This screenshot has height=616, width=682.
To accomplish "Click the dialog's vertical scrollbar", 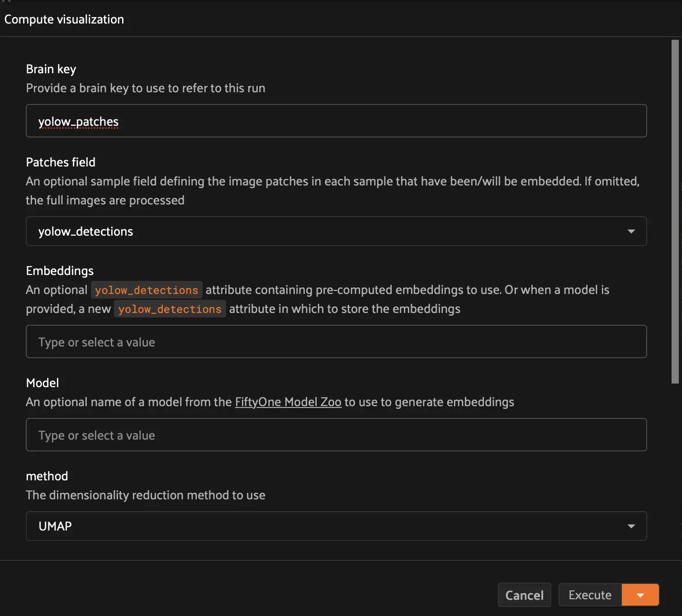I will [x=675, y=212].
